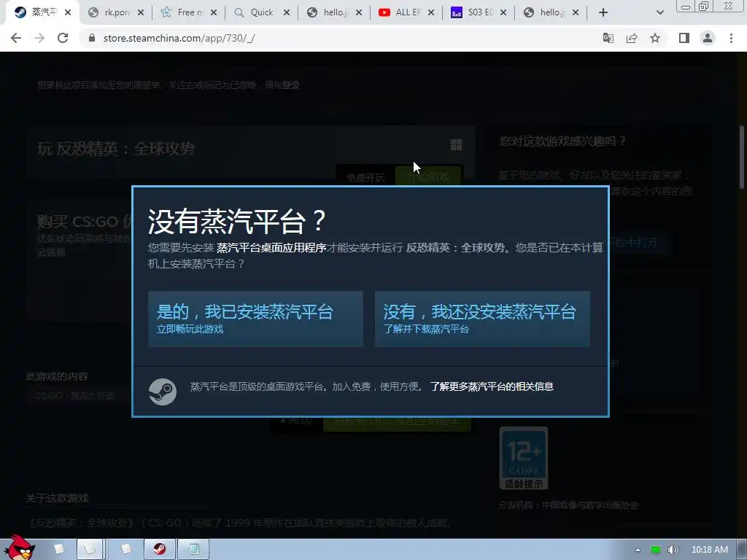Switch to the 'Free m' tab
The height and width of the screenshot is (560, 747).
tap(190, 12)
